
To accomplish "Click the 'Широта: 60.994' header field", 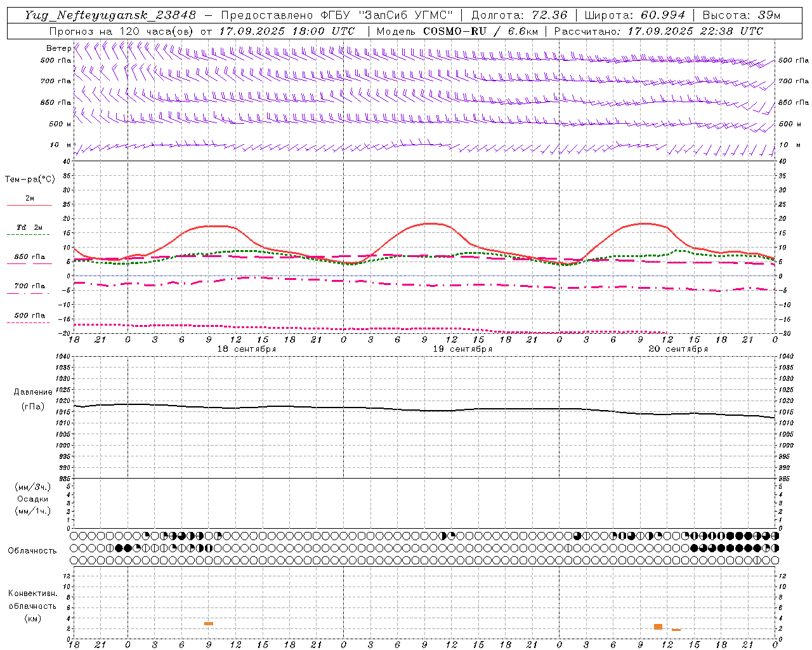I will (635, 15).
